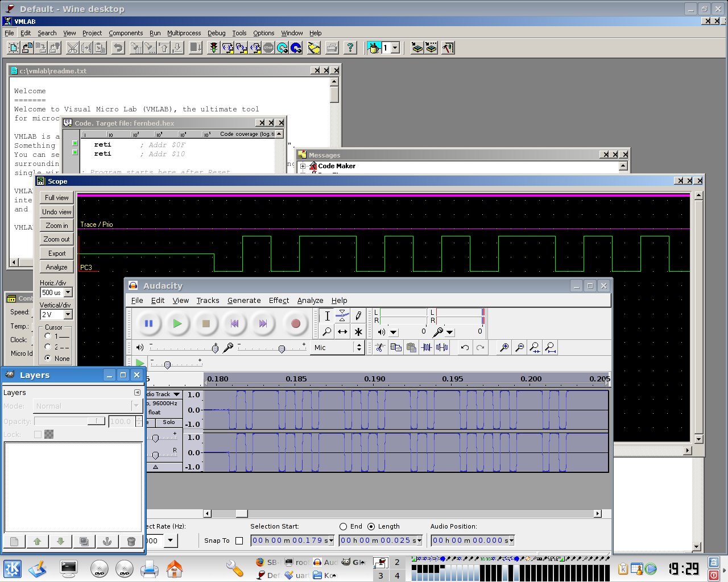
Task: Select Cursor 2 radio button in Scope
Action: tap(48, 347)
